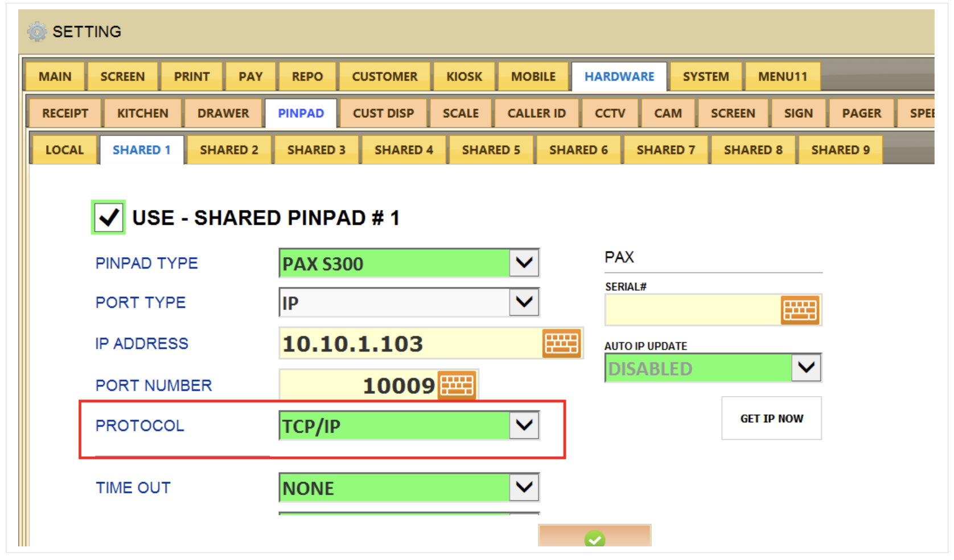The width and height of the screenshot is (954, 560).
Task: Expand the Pinpad Type dropdown
Action: (x=524, y=263)
